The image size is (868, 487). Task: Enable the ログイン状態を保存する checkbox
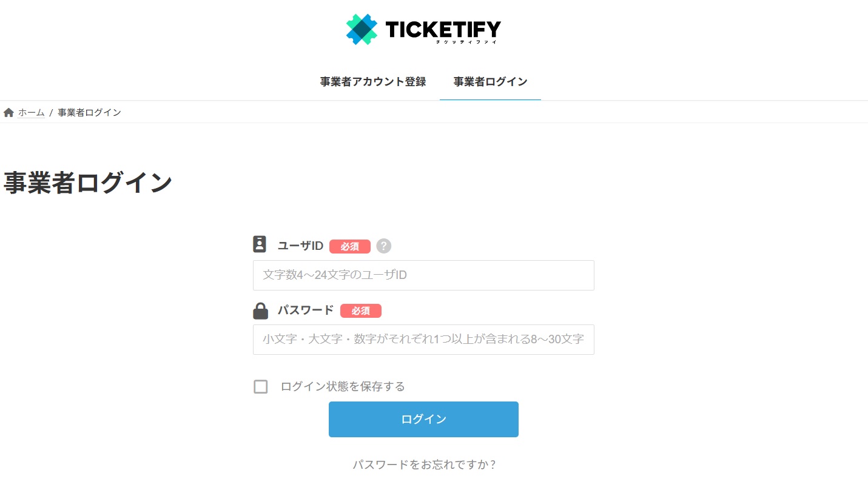[x=261, y=387]
